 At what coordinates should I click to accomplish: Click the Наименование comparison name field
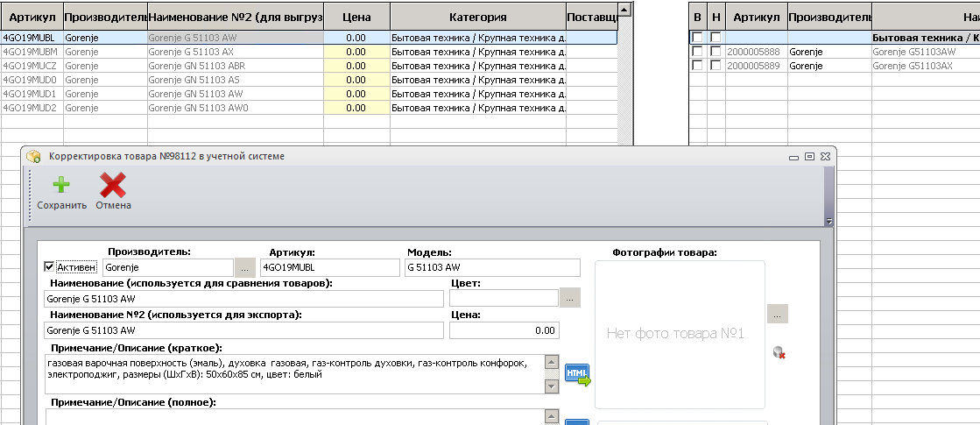243,299
